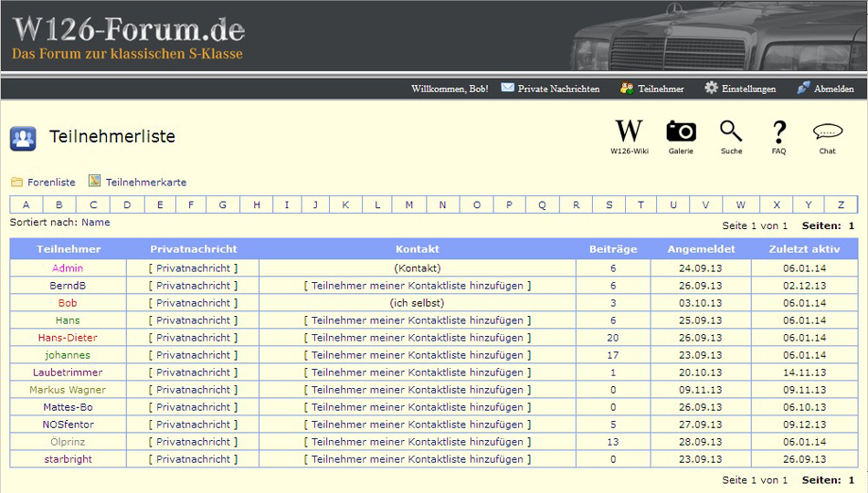Add Markus Wagner to Kontaktliste
868x493 pixels.
click(x=418, y=390)
